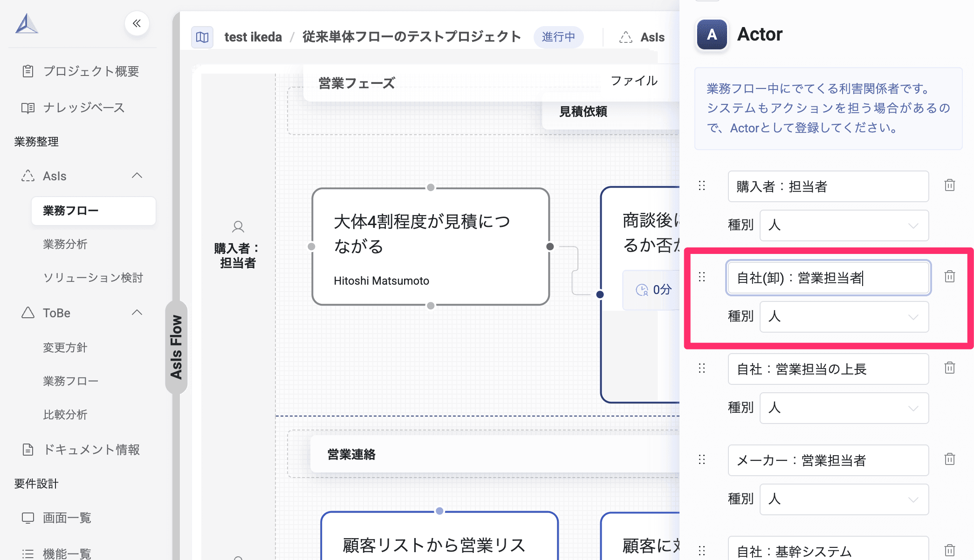Collapse the AsIs section in the sidebar
This screenshot has width=974, height=560.
point(137,176)
